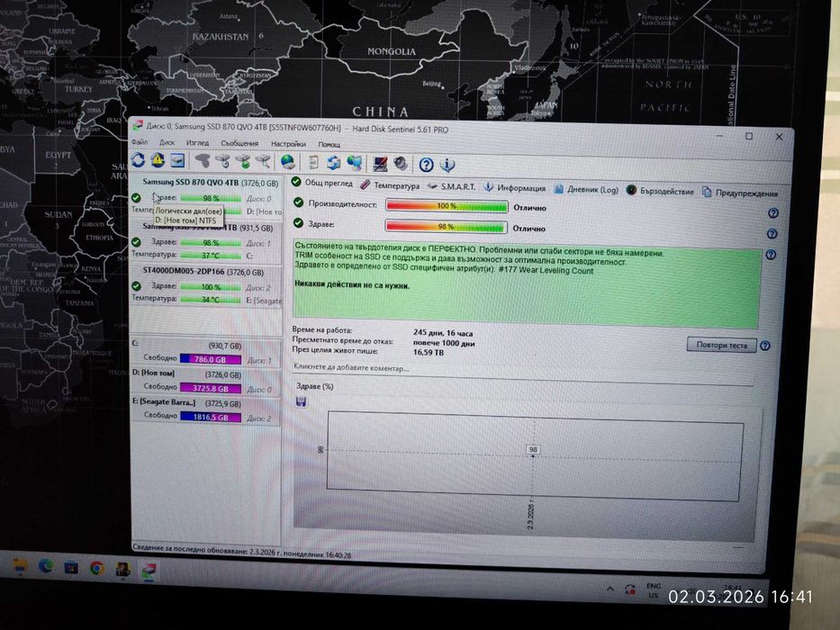Click the 'повече 1000 дни' value
Viewport: 840px width, 630px height.
(x=444, y=343)
